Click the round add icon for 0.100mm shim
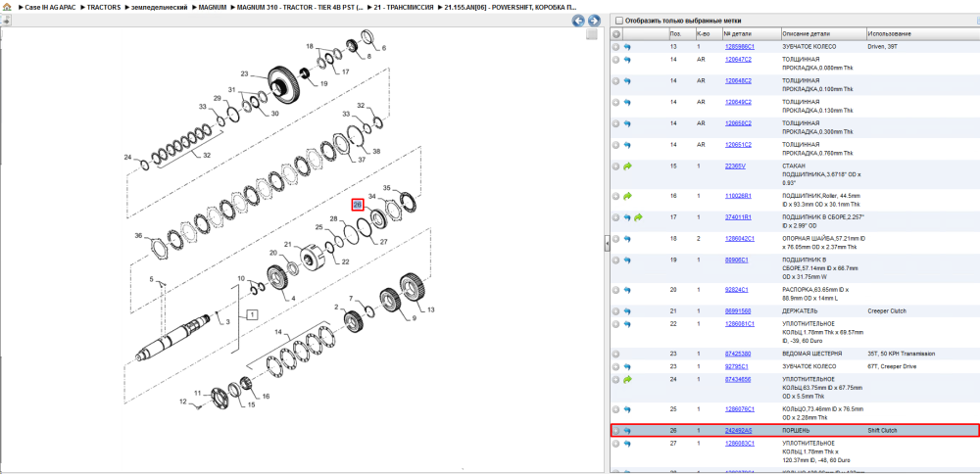The width and height of the screenshot is (980, 474). [616, 81]
